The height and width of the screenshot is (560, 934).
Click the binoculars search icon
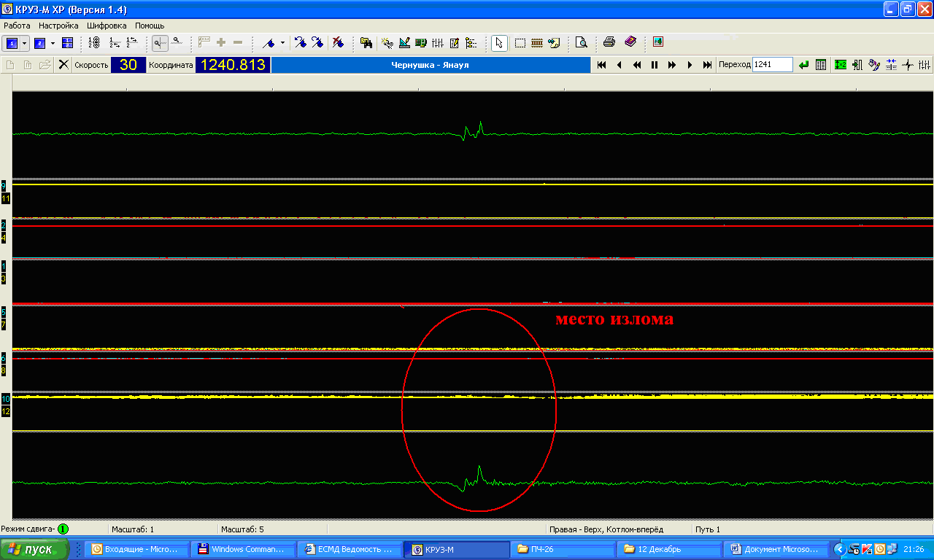point(366,42)
